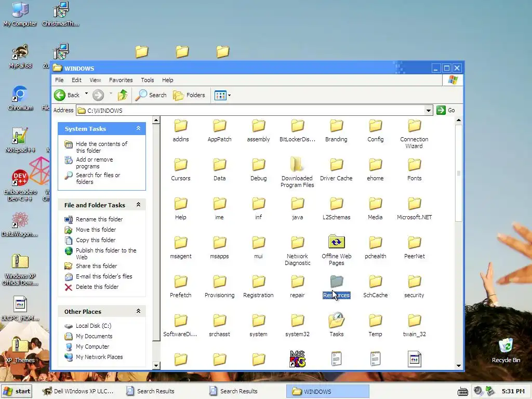The image size is (532, 399).
Task: Click the XP_Themes desktop zip icon
Action: point(20,351)
